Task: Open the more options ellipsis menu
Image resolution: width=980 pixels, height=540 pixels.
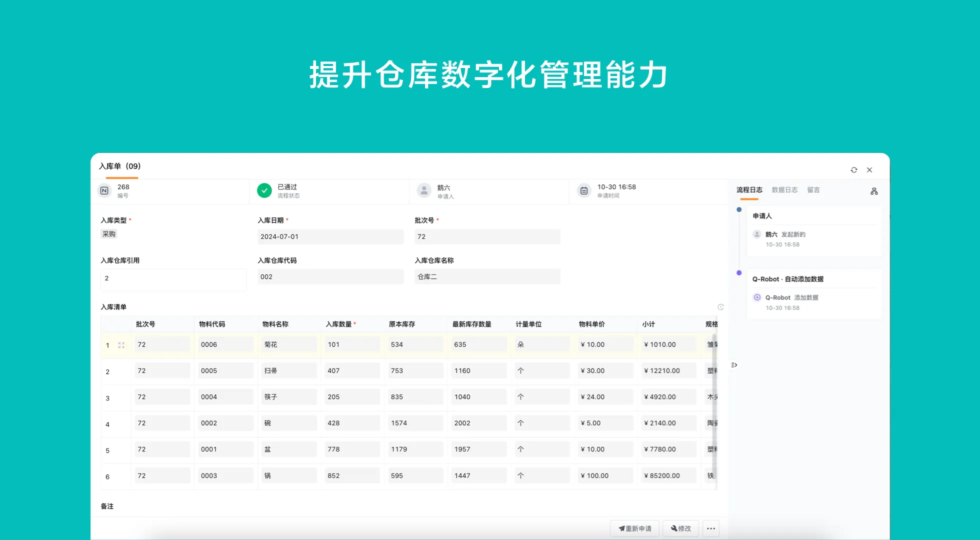Action: (x=711, y=528)
